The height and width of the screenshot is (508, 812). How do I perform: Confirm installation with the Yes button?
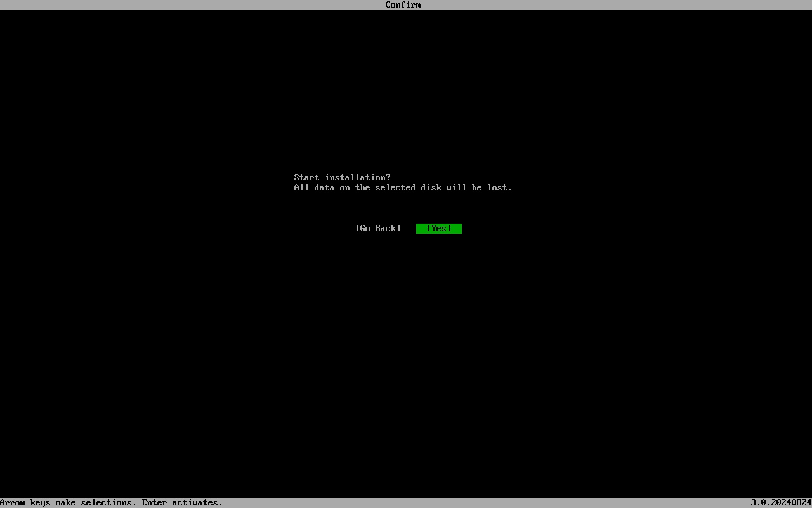(x=439, y=229)
